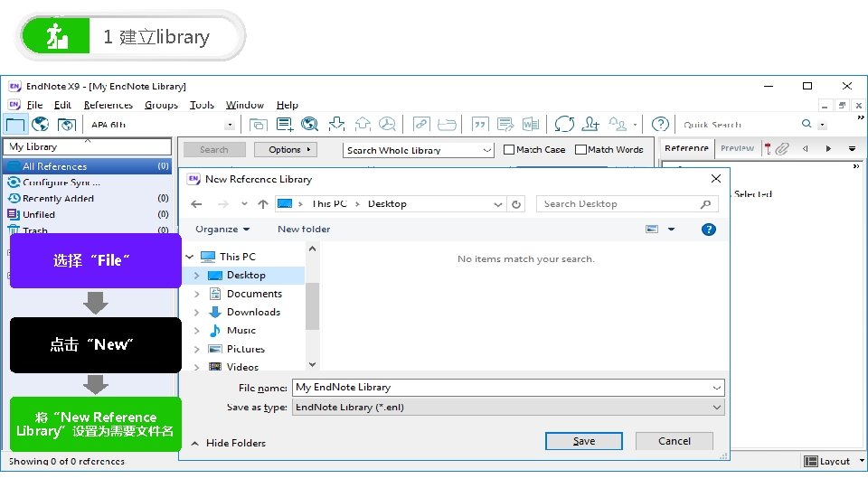Screen dimensions: 868x488
Task: Switch to Local Library Mode
Action: tap(15, 125)
